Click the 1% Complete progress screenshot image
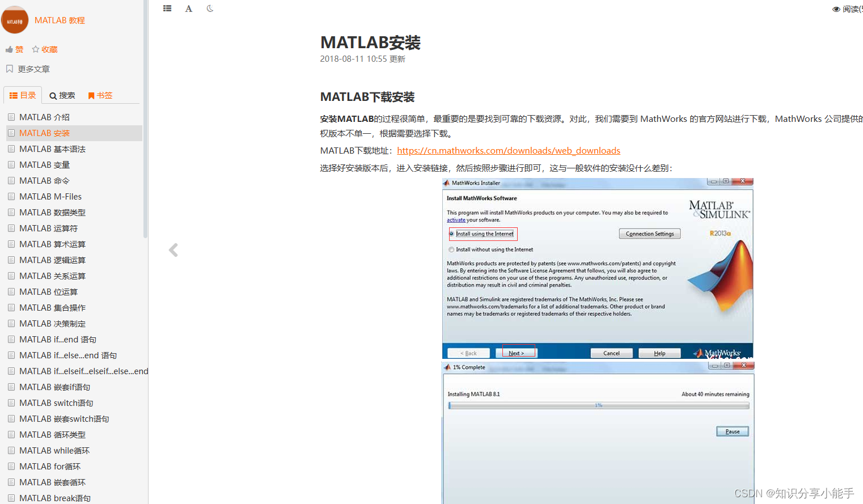Viewport: 863px width, 504px height. point(598,433)
